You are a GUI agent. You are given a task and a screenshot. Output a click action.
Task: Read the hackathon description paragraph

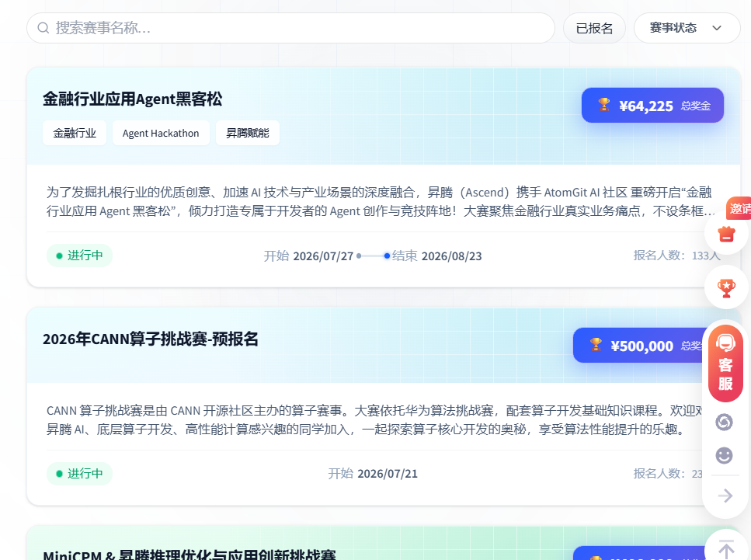pos(381,202)
